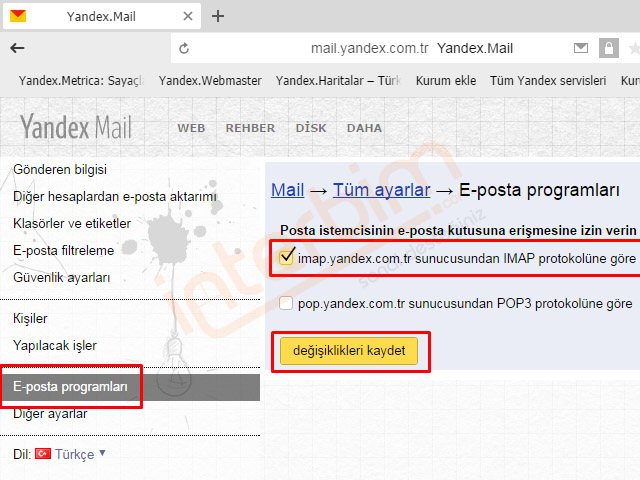Click the browser back arrow
640x480 pixels.
pos(17,48)
